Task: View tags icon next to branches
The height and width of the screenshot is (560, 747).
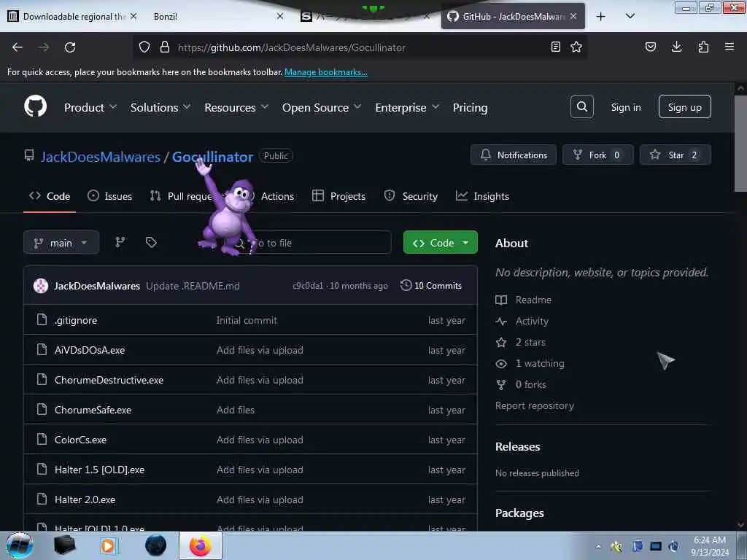Action: coord(151,242)
